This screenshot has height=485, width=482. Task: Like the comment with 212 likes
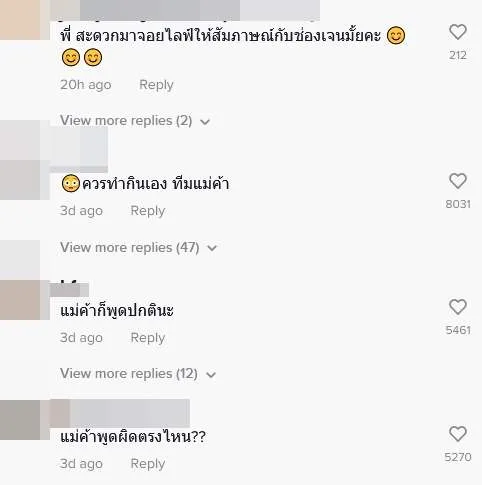pyautogui.click(x=458, y=32)
